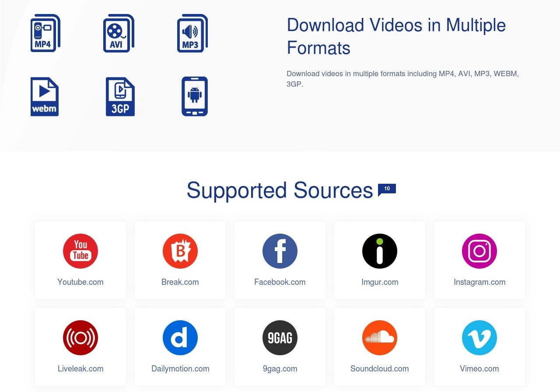Click the YouTube logo icon
Screen dimensions: 560x392
[80, 251]
